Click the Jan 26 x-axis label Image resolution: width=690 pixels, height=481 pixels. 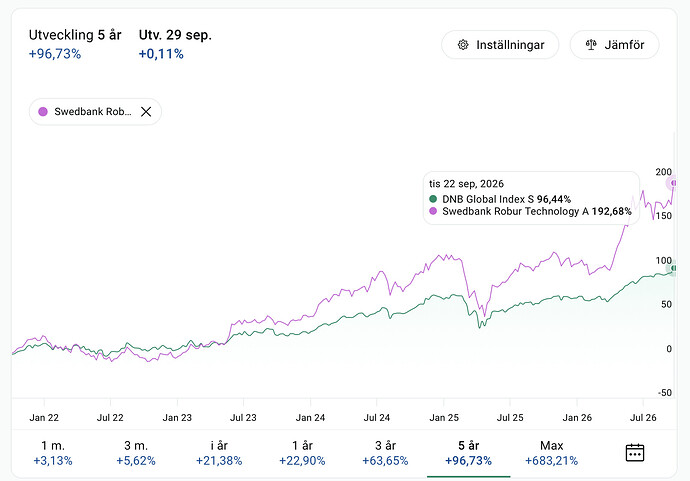(x=577, y=418)
